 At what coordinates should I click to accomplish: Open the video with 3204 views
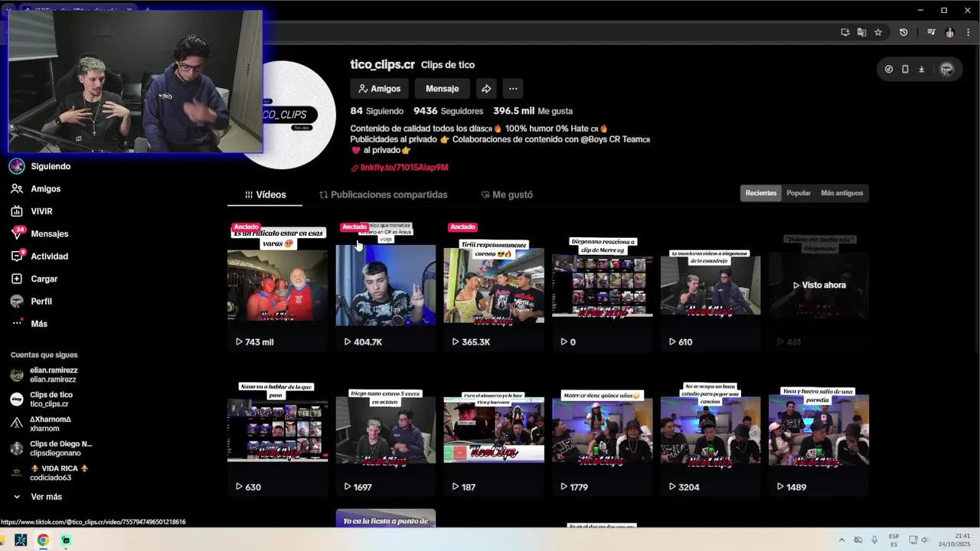point(710,430)
